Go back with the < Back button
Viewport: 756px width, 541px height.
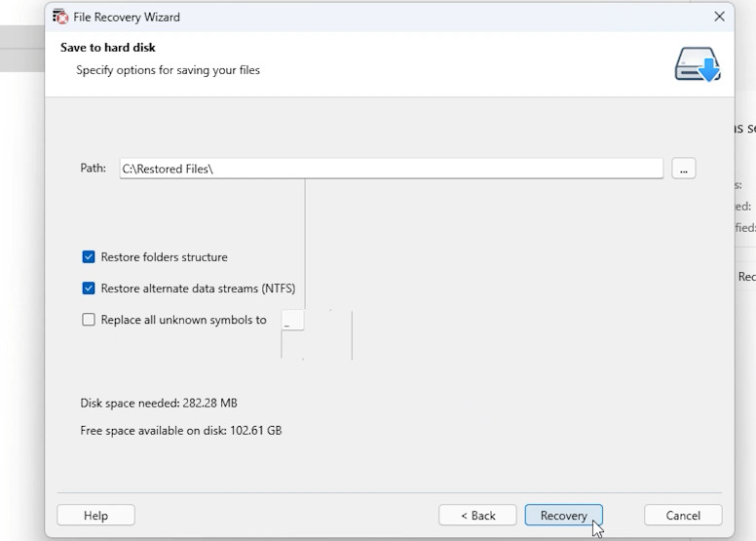click(477, 516)
